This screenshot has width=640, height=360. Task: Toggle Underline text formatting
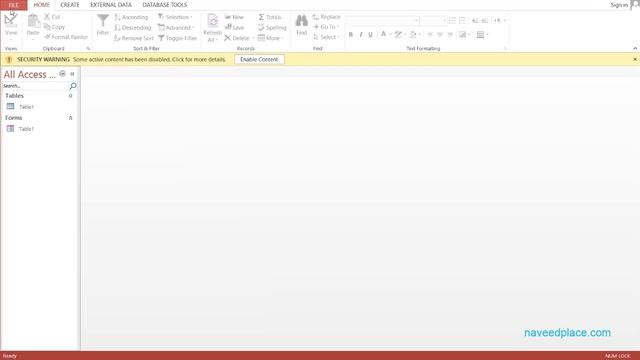tap(371, 35)
